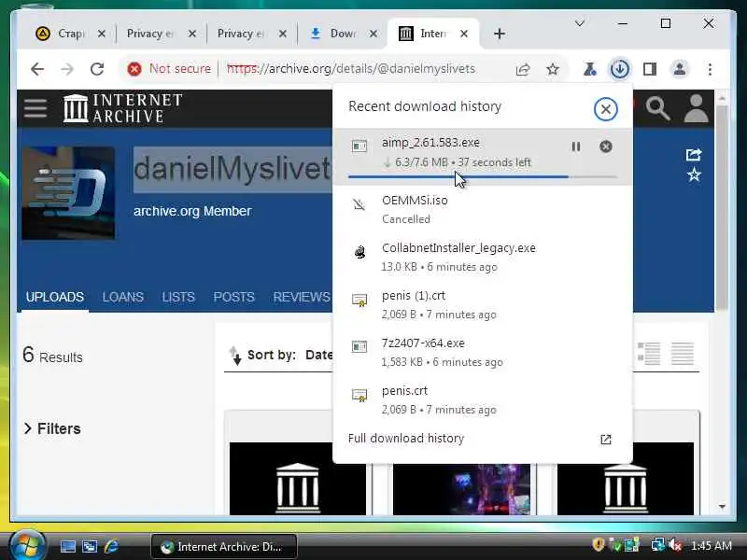Screen dimensions: 747x560
Task: Open the penis.crt download entry
Action: 483,400
